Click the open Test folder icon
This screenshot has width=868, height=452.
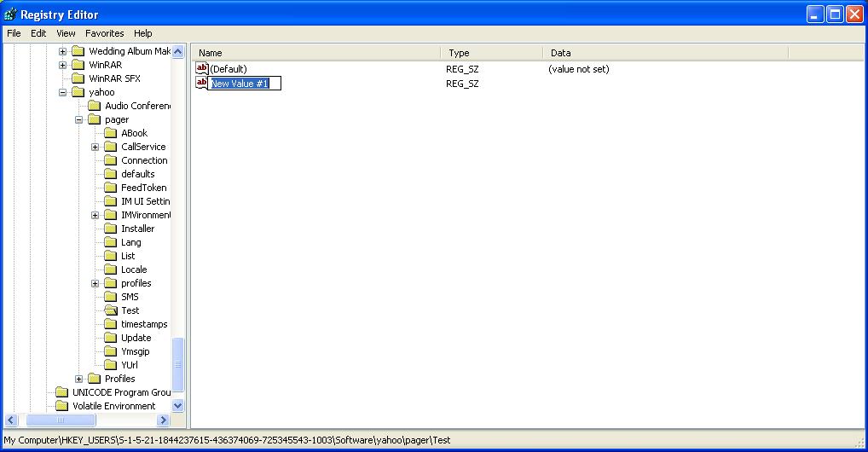pos(111,310)
